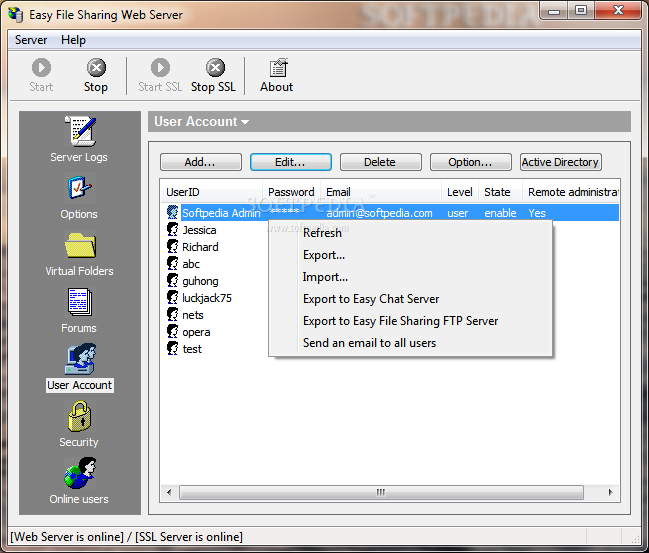Choose Refresh from the context menu
The image size is (649, 553).
[410, 233]
